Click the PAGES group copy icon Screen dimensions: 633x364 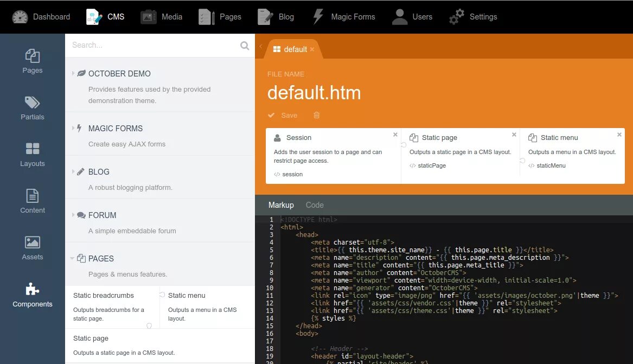81,259
